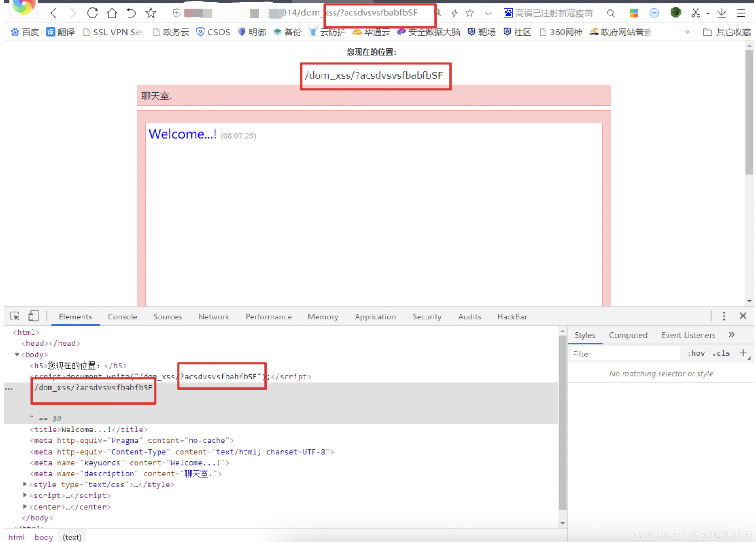Select the meta name="keywords" node
Viewport: 756px width, 542px height.
coord(130,463)
